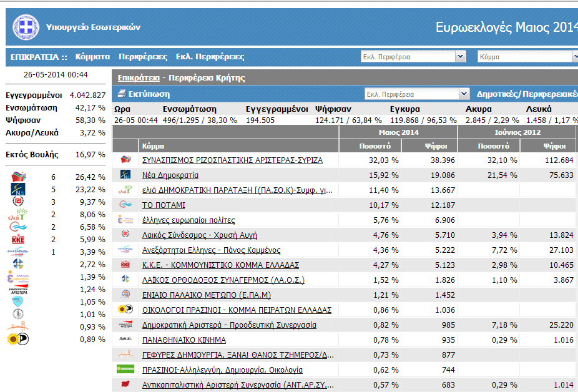Click the sunflower pirate logo in the left sidebar
Image resolution: width=578 pixels, height=392 pixels.
pos(18,339)
